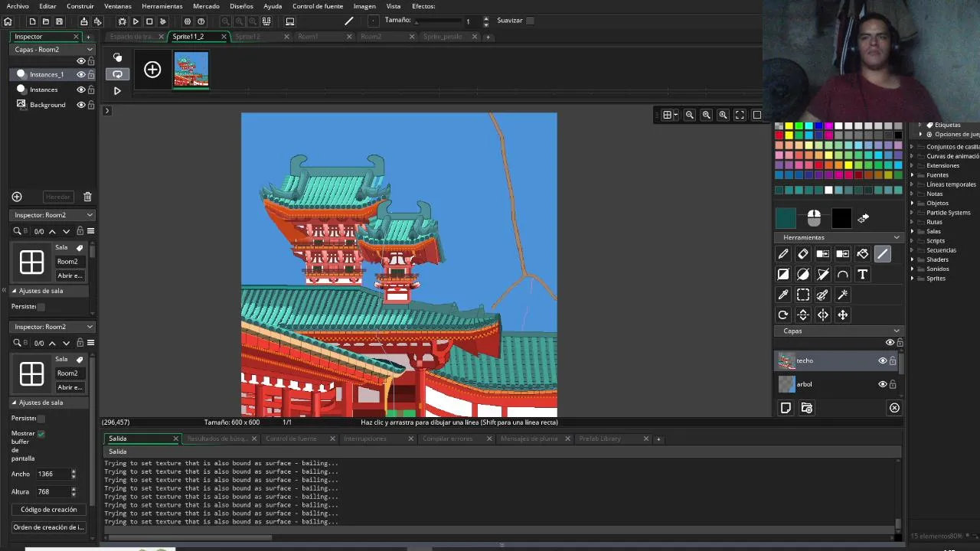980x551 pixels.
Task: Hide the arbol layer
Action: [882, 384]
